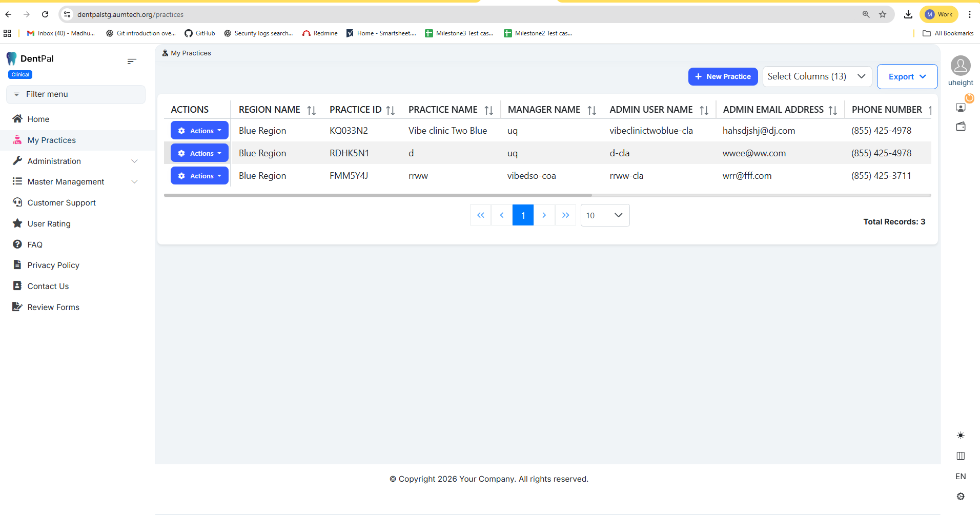Image resolution: width=980 pixels, height=515 pixels.
Task: Open the settings gear in right rail
Action: click(961, 496)
